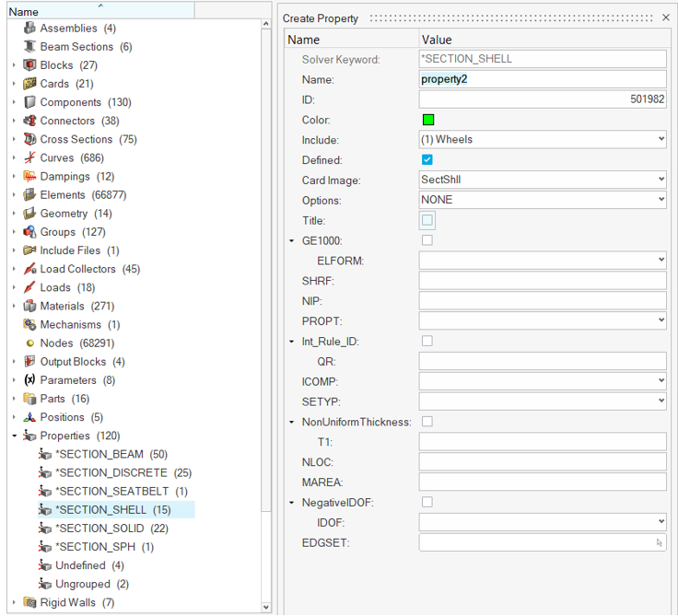This screenshot has width=678, height=616.
Task: Click the Include Files folder icon
Action: 29,250
